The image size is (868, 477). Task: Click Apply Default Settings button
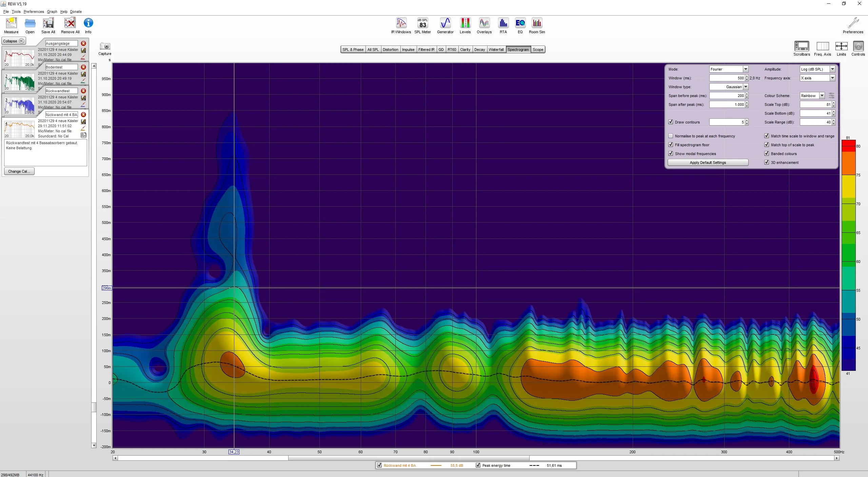708,163
